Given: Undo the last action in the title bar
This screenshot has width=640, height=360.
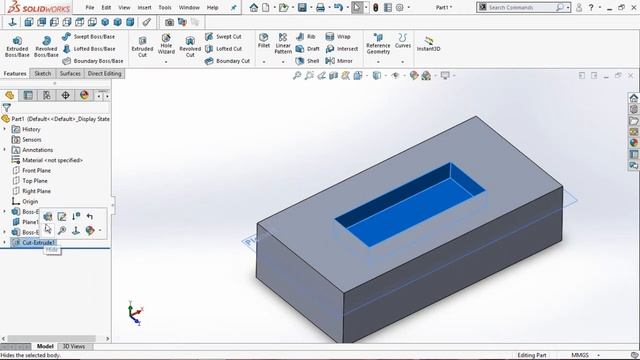Looking at the screenshot, I should click(x=338, y=7).
